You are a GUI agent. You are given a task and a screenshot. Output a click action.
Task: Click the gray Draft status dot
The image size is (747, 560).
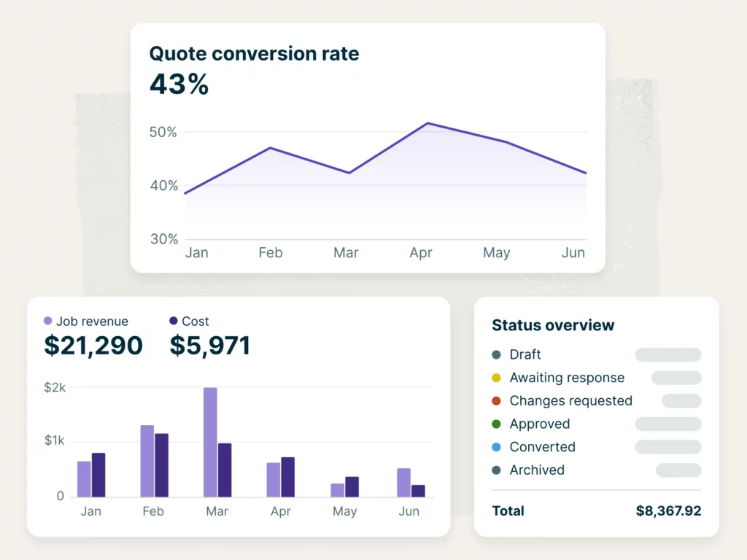click(x=497, y=355)
